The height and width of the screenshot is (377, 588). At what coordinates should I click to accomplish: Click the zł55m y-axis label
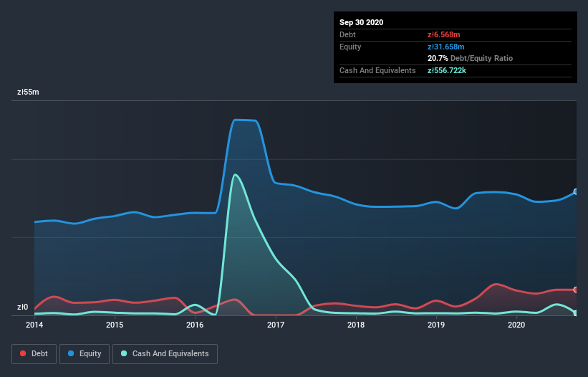(28, 92)
